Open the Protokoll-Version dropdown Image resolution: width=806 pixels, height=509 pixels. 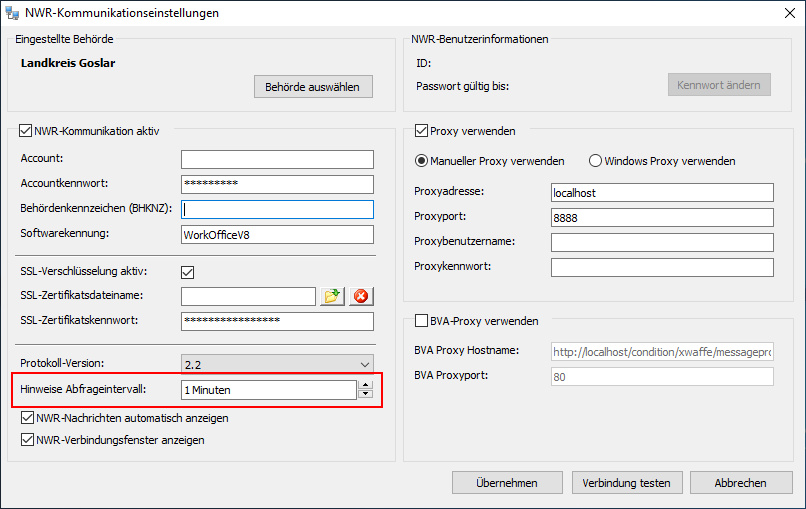point(277,363)
